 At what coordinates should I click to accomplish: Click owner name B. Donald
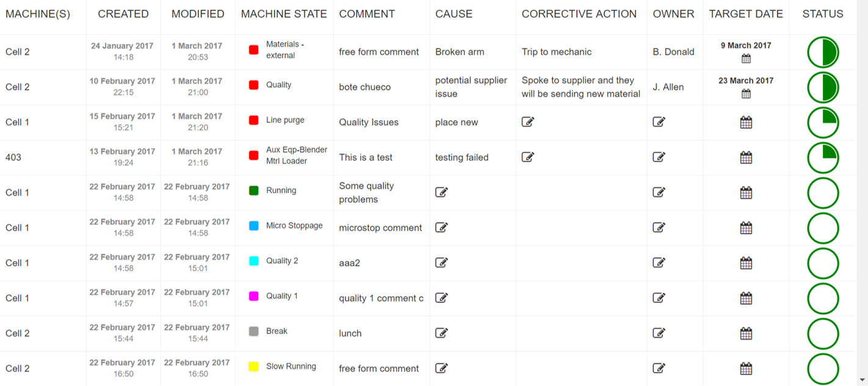(x=673, y=52)
